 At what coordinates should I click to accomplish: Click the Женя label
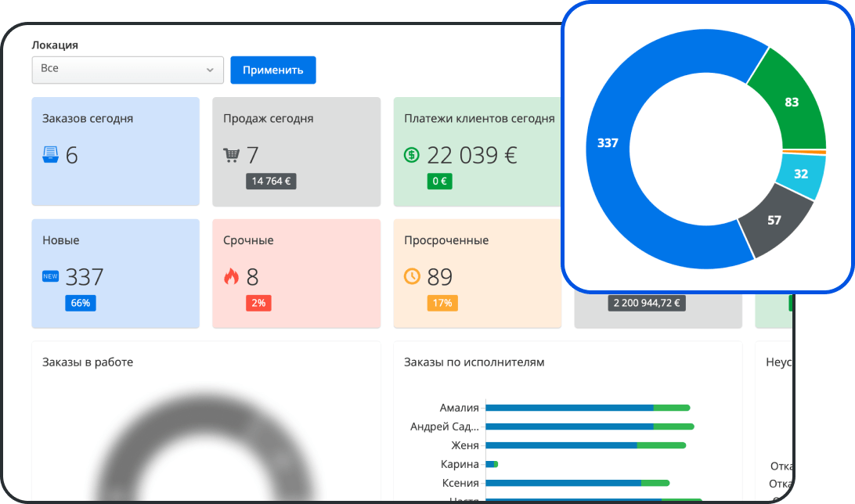pos(465,445)
